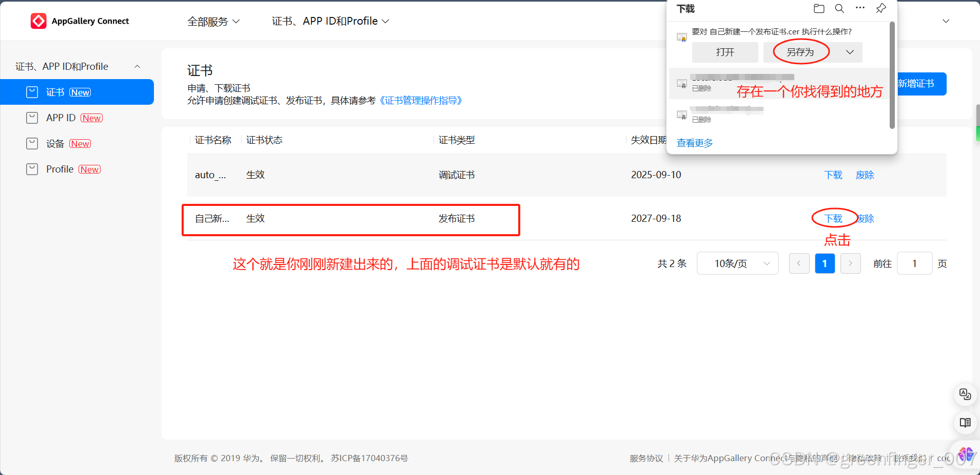Expand the 另存为 options arrow

coord(850,52)
